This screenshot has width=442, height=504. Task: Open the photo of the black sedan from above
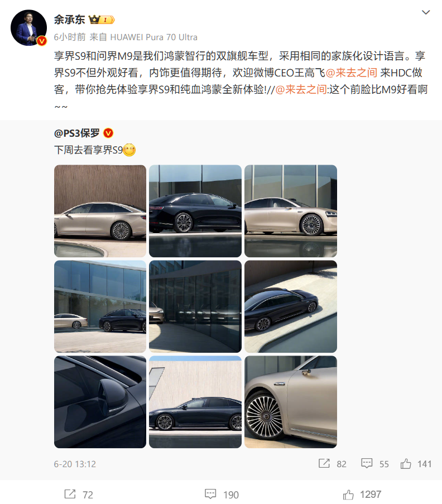tap(291, 306)
